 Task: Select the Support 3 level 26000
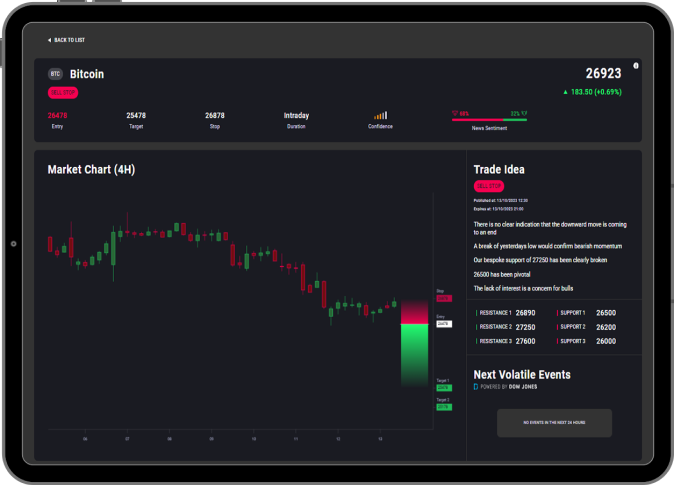tap(606, 341)
